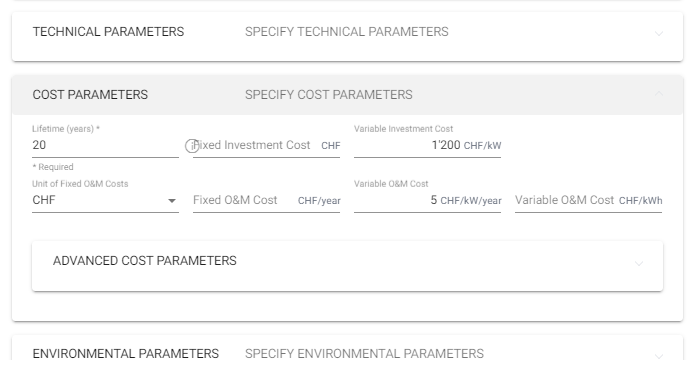This screenshot has width=696, height=370.
Task: Click the Specify Cost Parameters description
Action: coord(328,95)
